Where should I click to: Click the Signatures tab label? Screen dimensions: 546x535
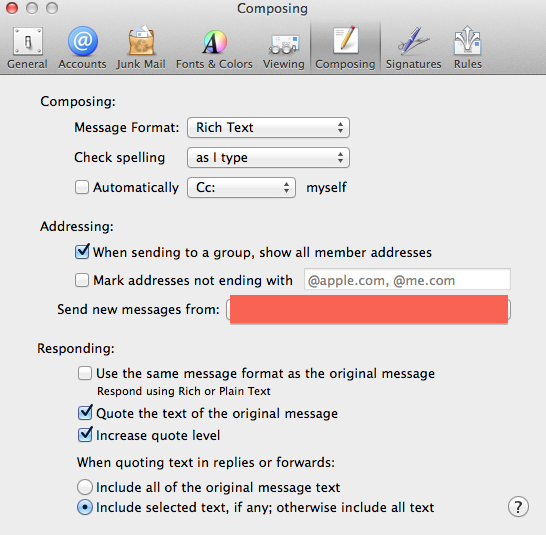(414, 64)
